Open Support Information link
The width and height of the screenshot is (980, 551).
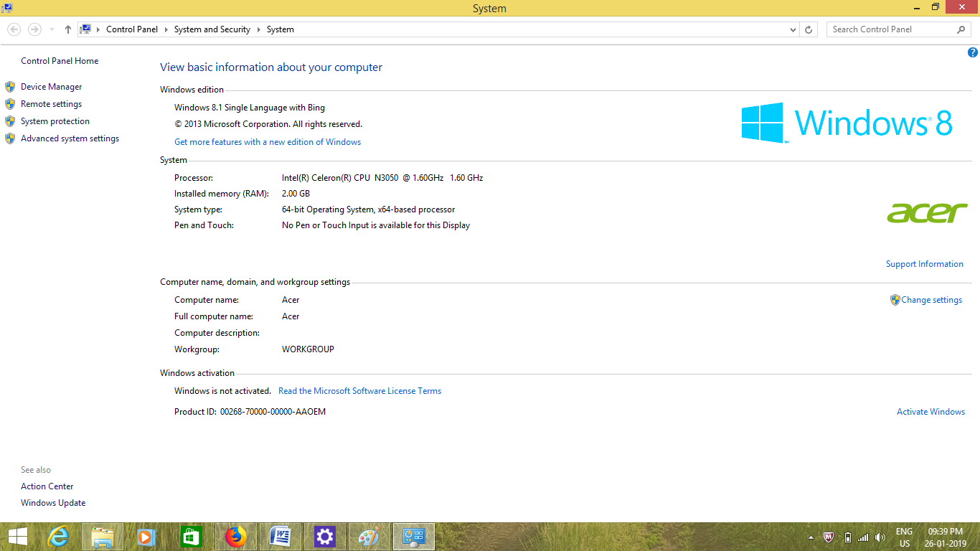tap(924, 264)
